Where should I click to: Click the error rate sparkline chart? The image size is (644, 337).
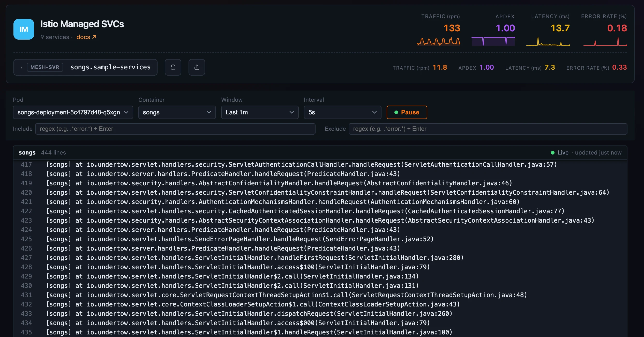tap(605, 41)
